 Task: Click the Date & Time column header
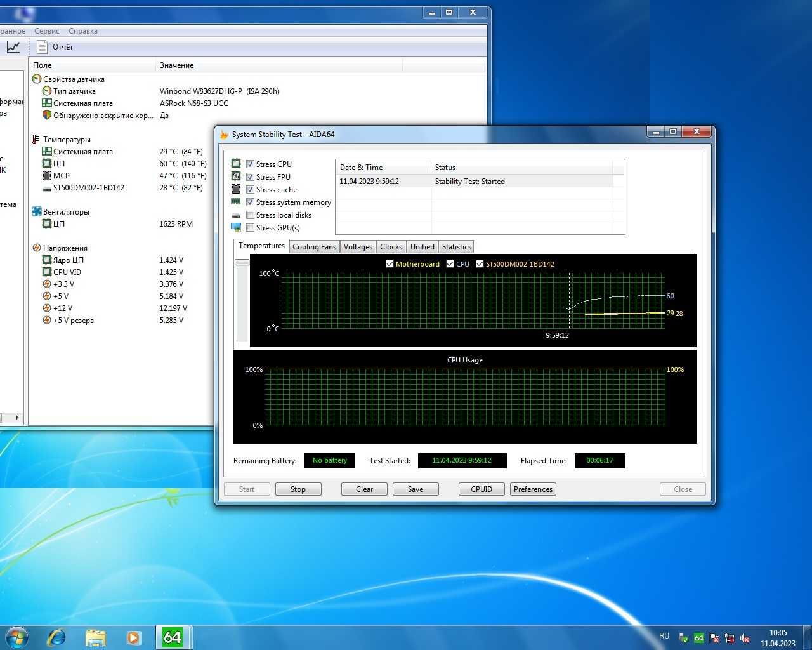[383, 168]
